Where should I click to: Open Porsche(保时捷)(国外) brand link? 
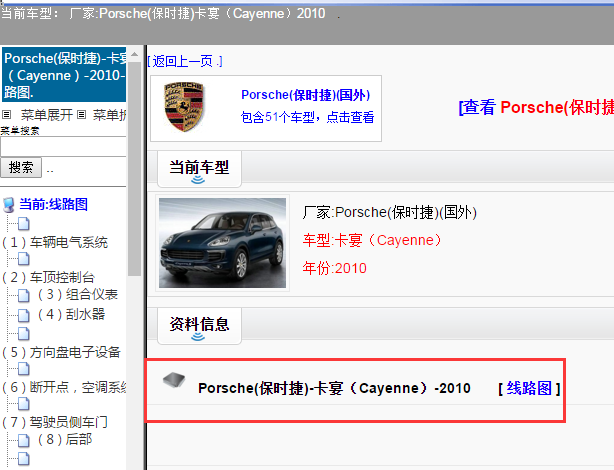tap(305, 95)
